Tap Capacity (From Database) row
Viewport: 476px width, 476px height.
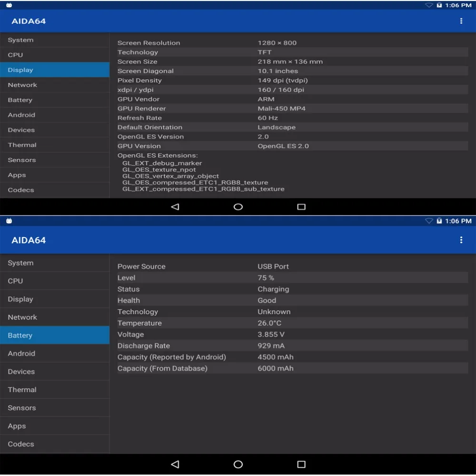coord(293,368)
